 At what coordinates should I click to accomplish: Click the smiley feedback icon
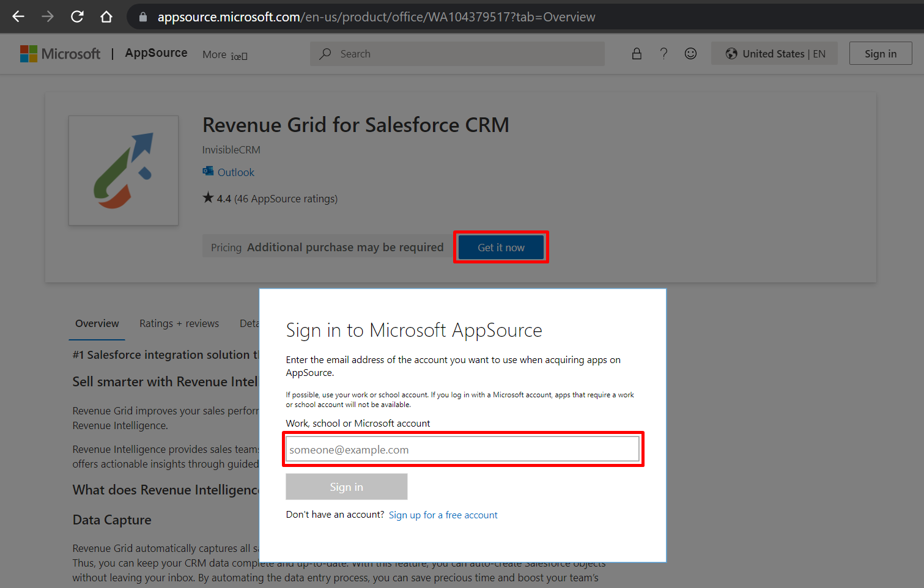(690, 54)
